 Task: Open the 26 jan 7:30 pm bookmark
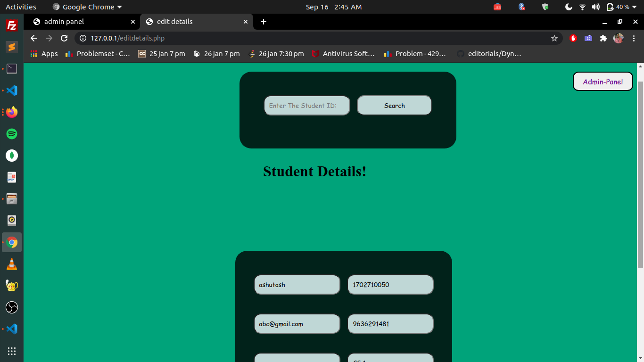point(276,54)
